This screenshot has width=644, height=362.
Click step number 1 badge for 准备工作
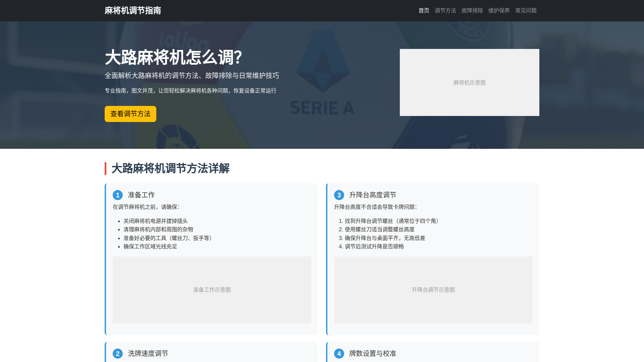tap(118, 195)
